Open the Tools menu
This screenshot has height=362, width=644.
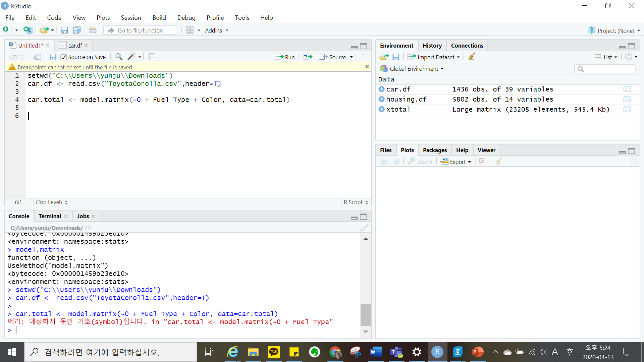242,17
